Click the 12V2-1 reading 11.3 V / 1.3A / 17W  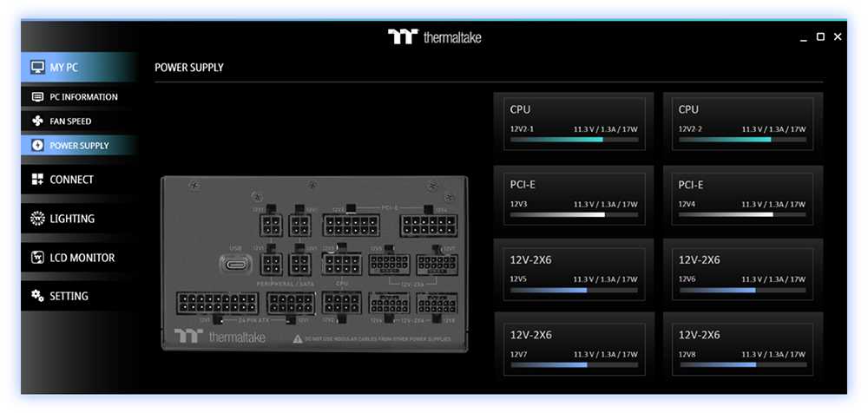[x=606, y=129]
